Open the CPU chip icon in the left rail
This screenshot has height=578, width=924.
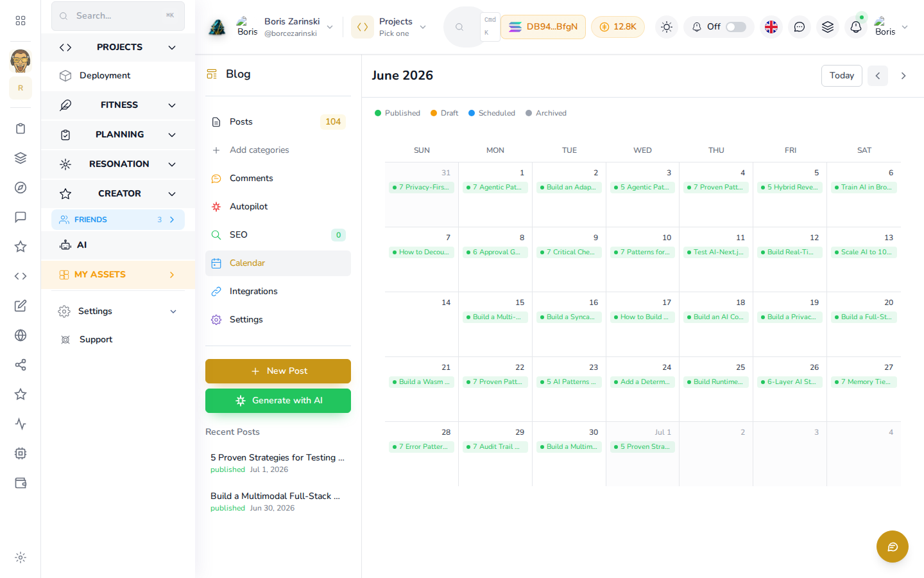pyautogui.click(x=21, y=453)
